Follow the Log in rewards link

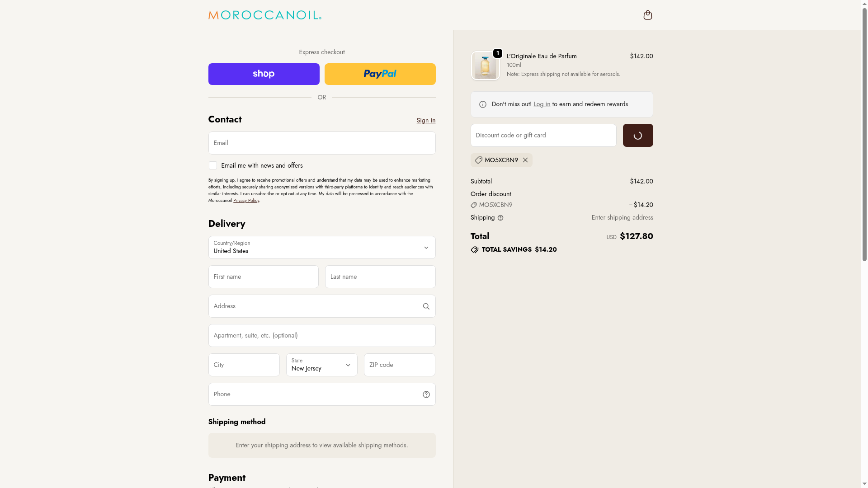pyautogui.click(x=542, y=104)
